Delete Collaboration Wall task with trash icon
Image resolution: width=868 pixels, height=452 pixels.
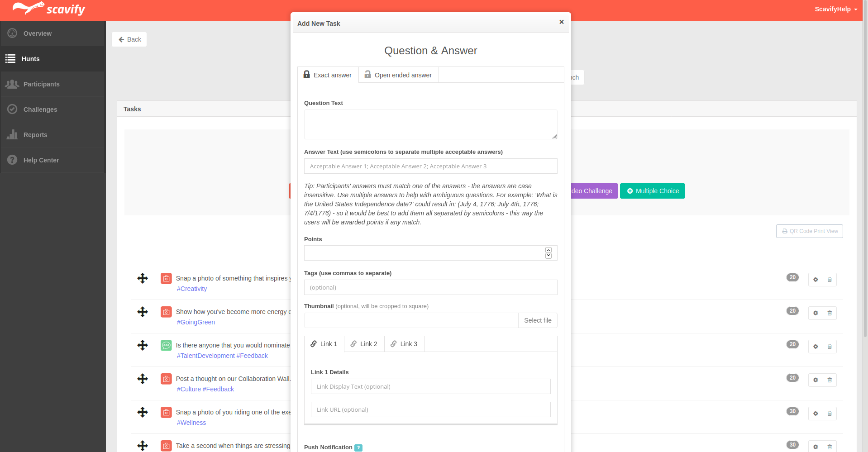(830, 380)
